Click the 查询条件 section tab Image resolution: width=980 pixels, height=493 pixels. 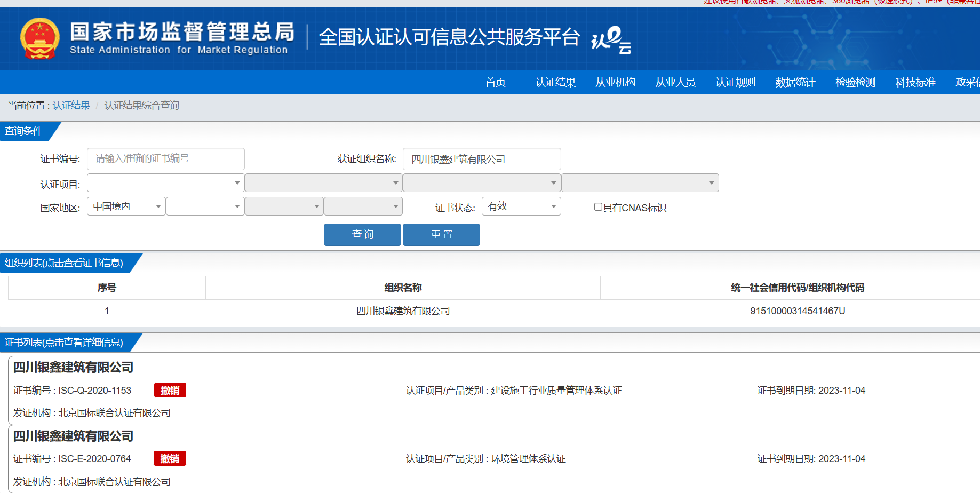click(x=24, y=131)
